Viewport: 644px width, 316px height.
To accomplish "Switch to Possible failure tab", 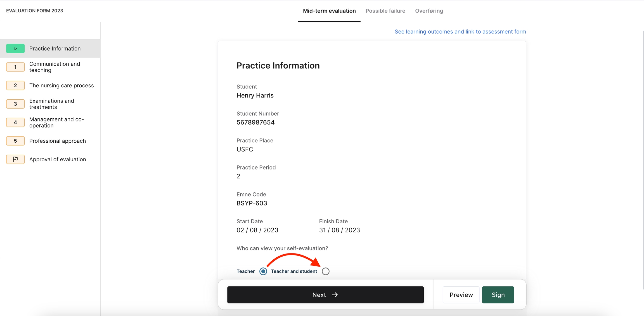I will (x=385, y=11).
